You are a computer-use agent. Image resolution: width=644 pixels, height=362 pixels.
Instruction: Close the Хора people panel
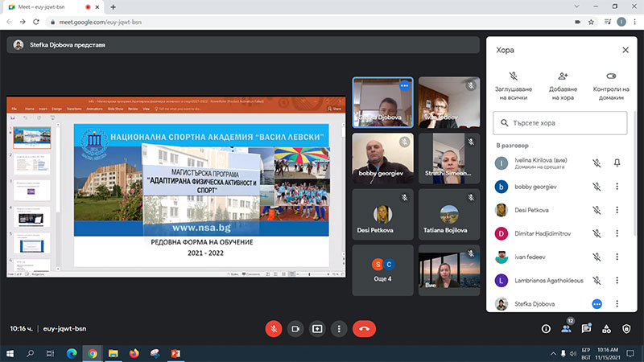point(625,50)
